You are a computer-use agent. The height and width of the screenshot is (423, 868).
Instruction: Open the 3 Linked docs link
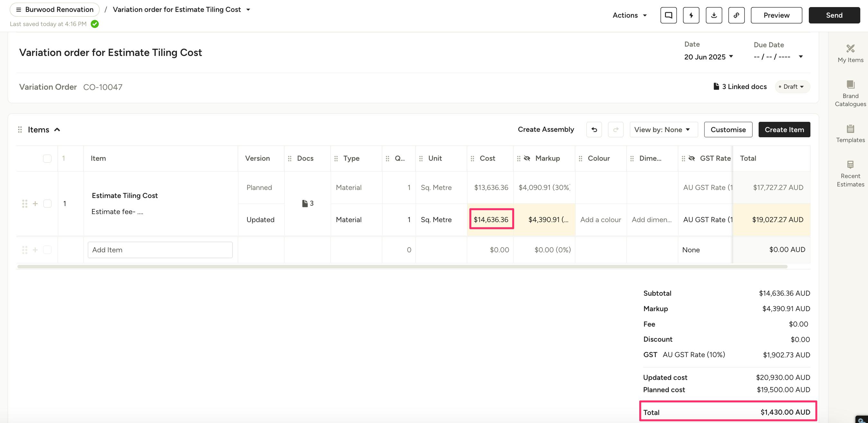coord(740,87)
